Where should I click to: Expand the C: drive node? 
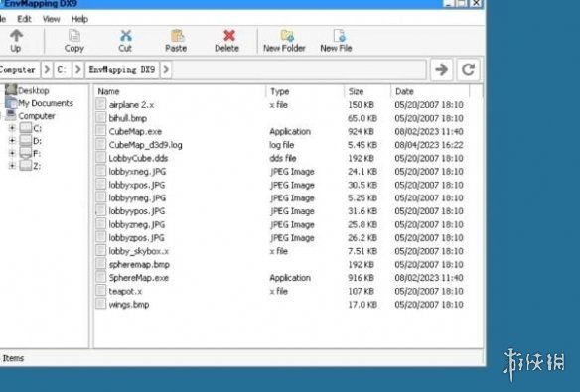point(12,128)
